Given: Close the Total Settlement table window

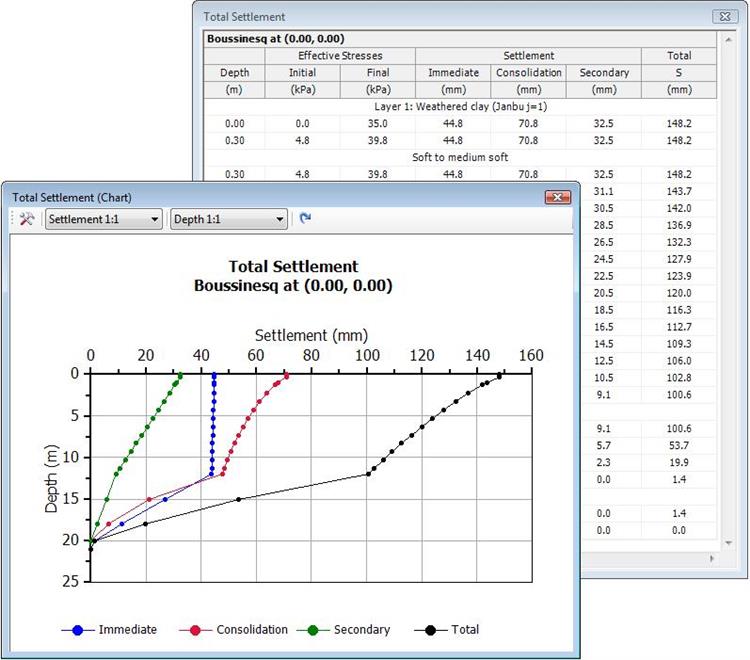Looking at the screenshot, I should click(725, 16).
